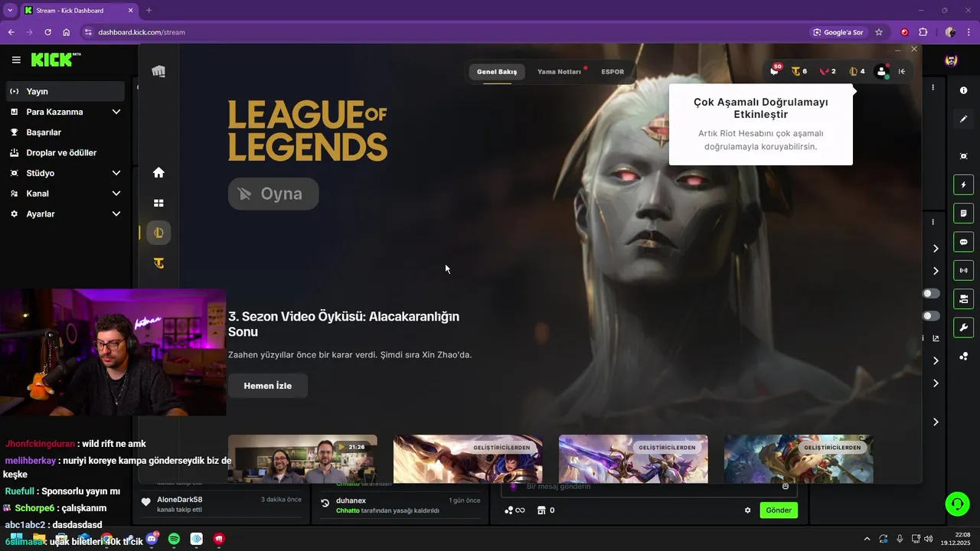Click Hemen İzle button

[x=268, y=386]
